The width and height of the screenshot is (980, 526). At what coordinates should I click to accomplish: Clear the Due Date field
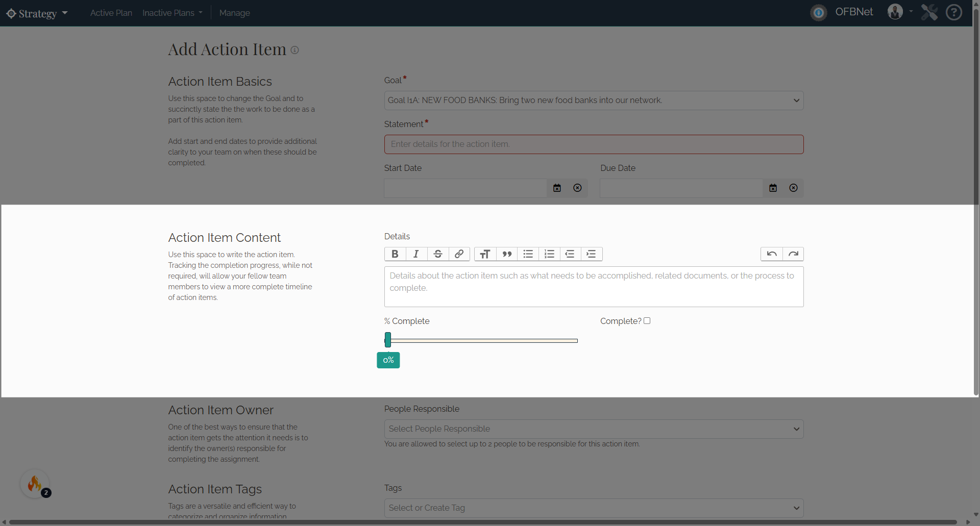click(793, 188)
